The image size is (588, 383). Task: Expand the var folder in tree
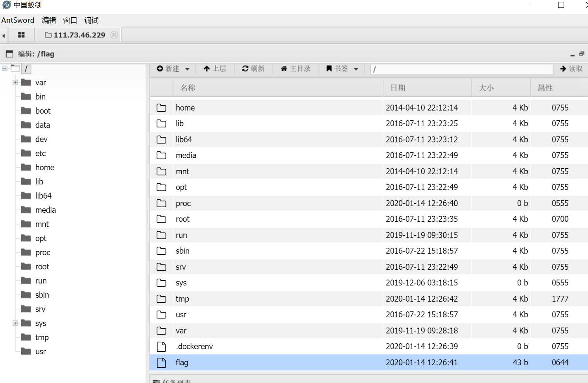coord(15,83)
